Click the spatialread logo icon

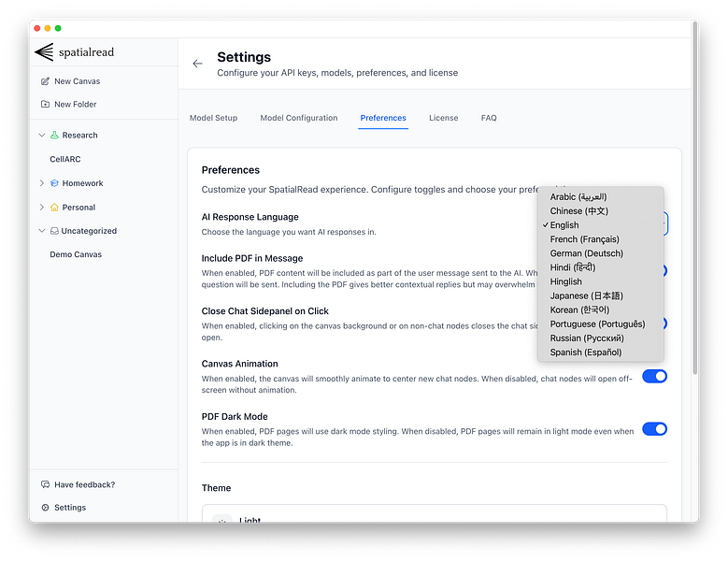click(45, 52)
